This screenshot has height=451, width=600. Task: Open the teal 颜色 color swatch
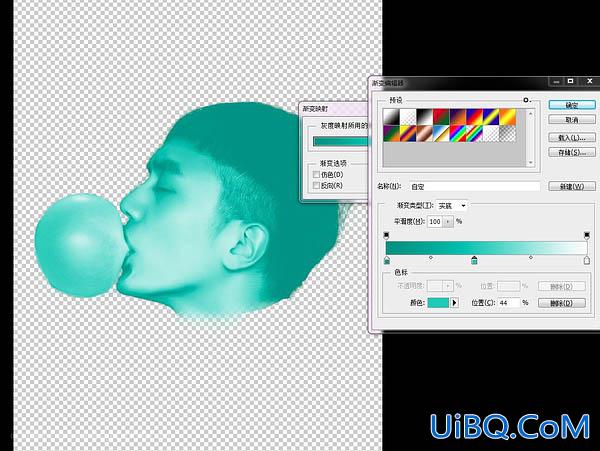(438, 303)
